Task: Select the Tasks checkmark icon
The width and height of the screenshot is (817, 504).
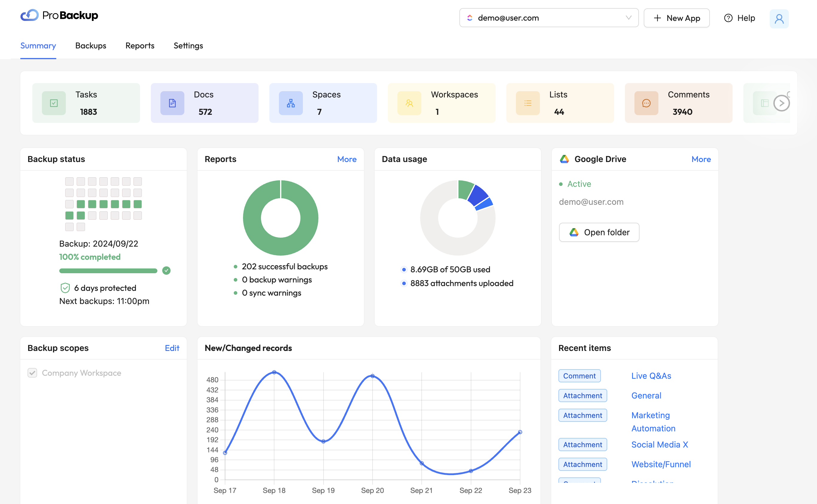Action: pos(54,103)
